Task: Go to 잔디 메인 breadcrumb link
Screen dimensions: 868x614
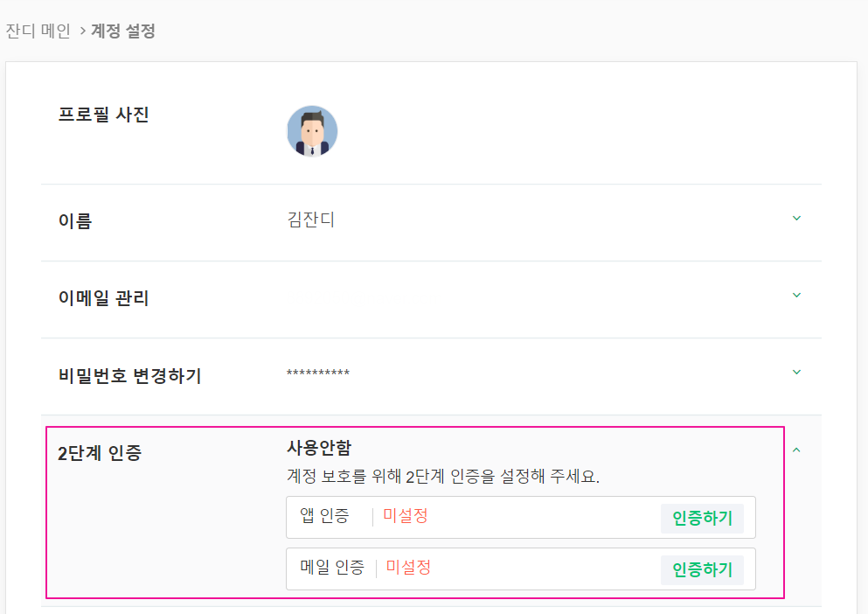Action: tap(38, 31)
